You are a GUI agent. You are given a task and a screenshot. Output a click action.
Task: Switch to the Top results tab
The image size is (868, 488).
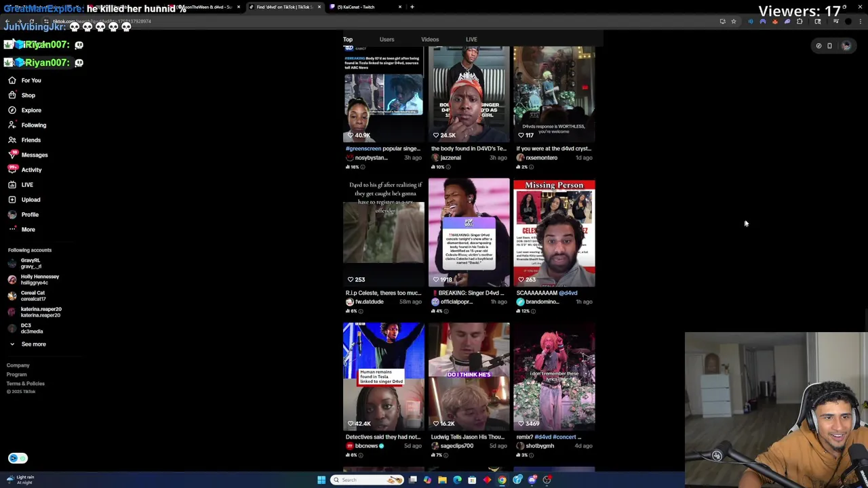pos(348,39)
